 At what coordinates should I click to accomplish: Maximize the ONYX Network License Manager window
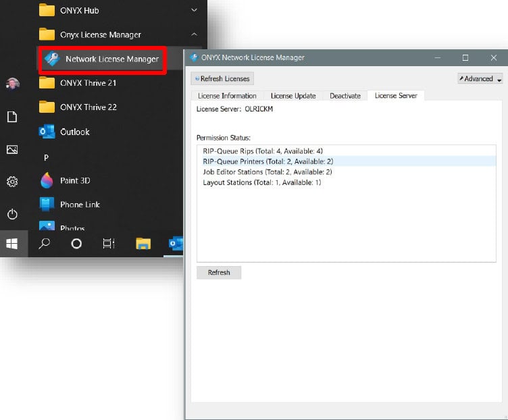coord(465,57)
